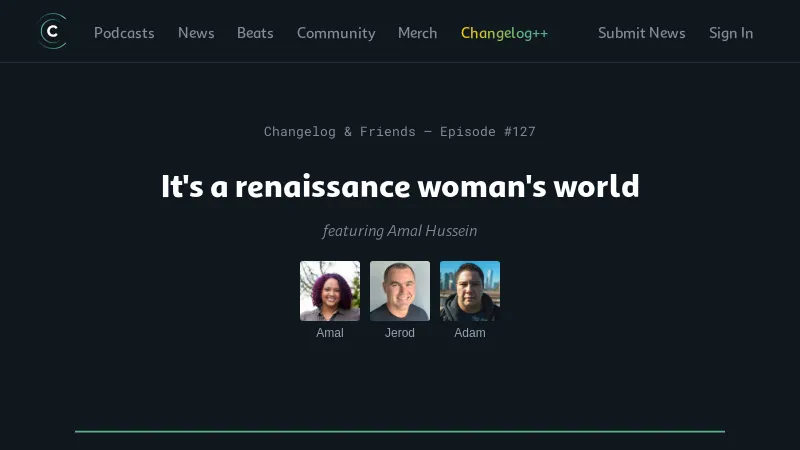The image size is (800, 450).
Task: Open the Changelog++ membership link
Action: pos(504,33)
